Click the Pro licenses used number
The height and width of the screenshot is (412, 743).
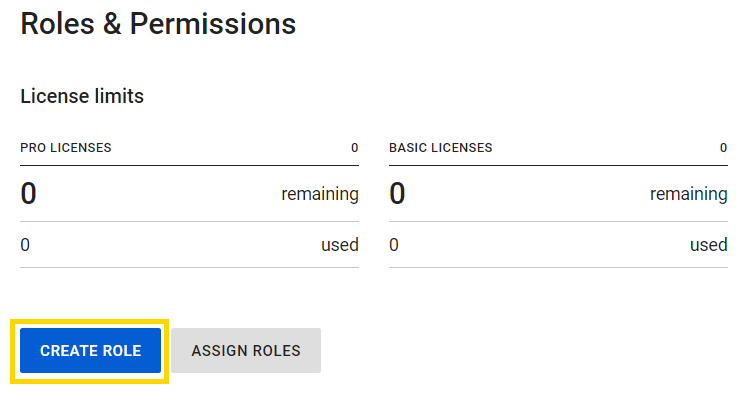coord(25,245)
